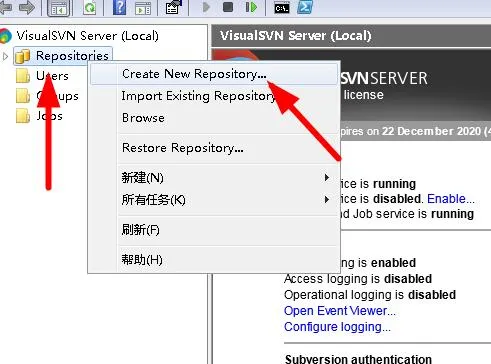Image resolution: width=491 pixels, height=364 pixels.
Task: Click the Forward arrow in the toolbar
Action: 27,7
